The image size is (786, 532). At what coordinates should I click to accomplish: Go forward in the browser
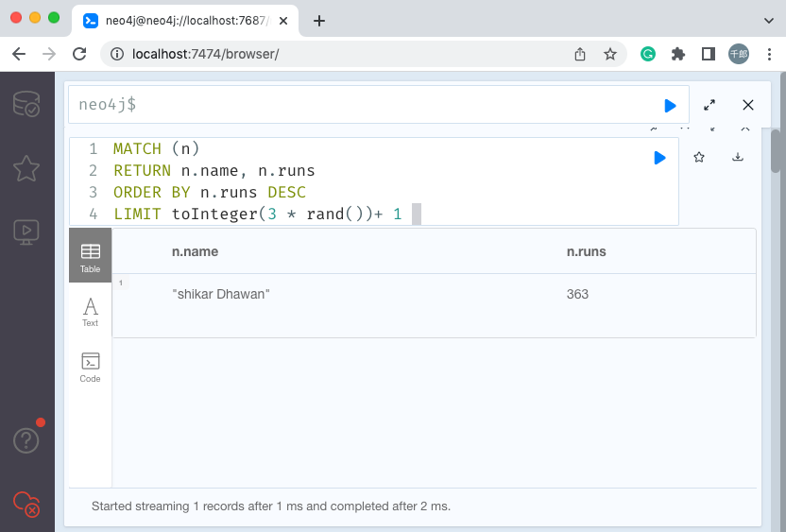point(49,54)
